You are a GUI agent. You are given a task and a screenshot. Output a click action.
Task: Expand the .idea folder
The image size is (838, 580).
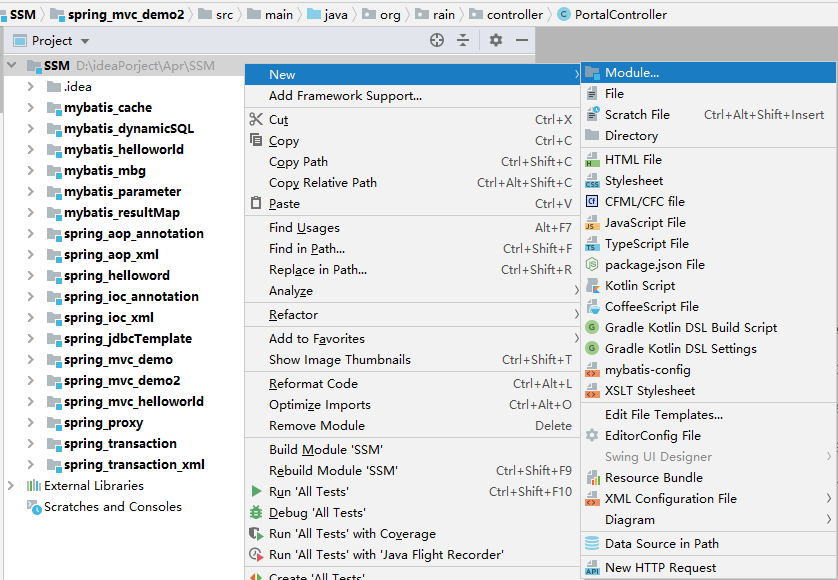pos(30,86)
